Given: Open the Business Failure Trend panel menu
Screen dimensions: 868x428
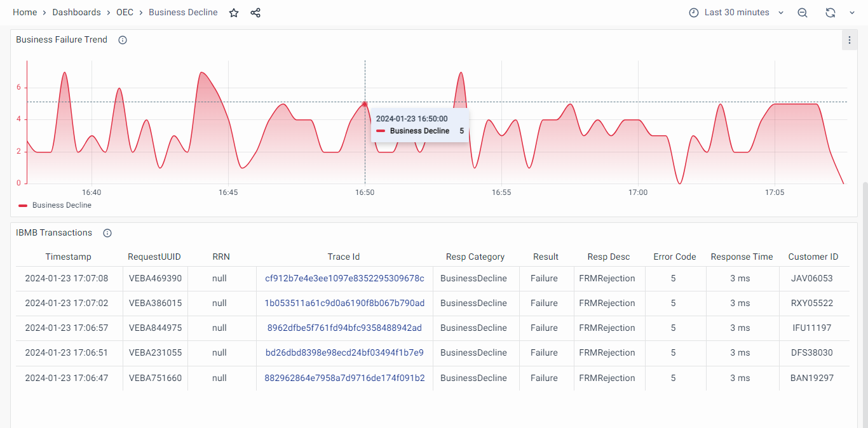Looking at the screenshot, I should pos(849,40).
